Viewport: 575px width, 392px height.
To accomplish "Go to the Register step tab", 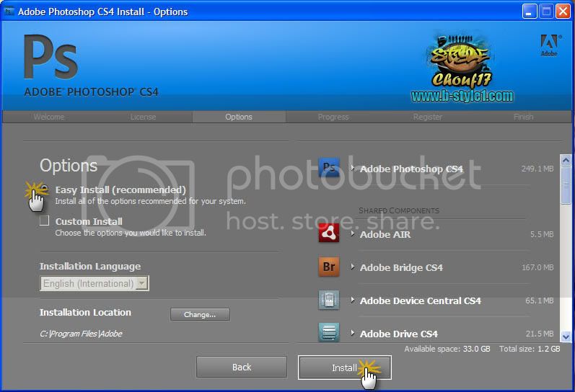I will coord(428,117).
